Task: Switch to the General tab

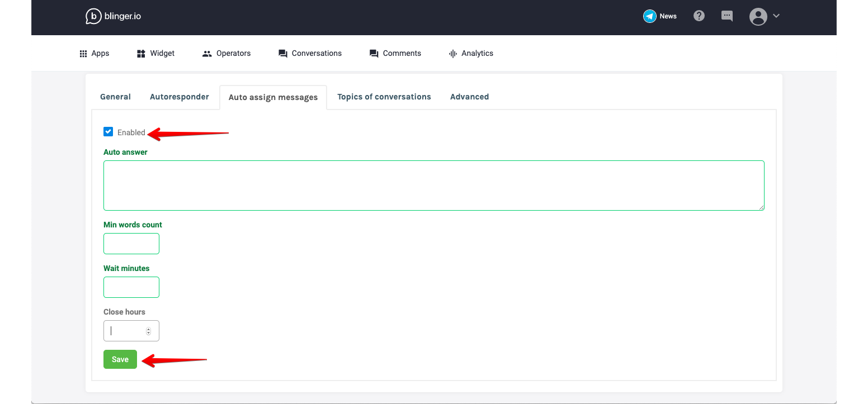Action: [115, 97]
